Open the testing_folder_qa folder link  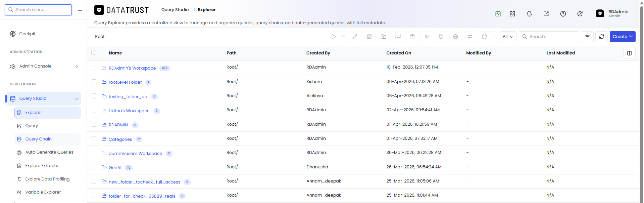pos(128,97)
